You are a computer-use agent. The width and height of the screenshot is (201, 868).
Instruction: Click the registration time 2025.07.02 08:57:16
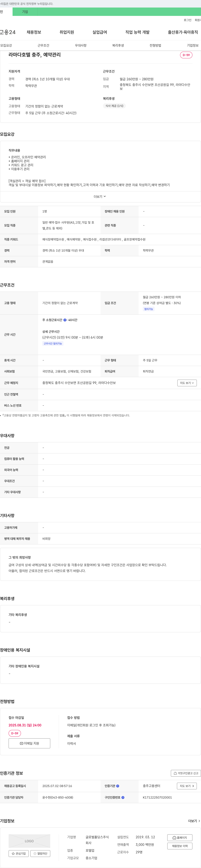click(x=57, y=786)
